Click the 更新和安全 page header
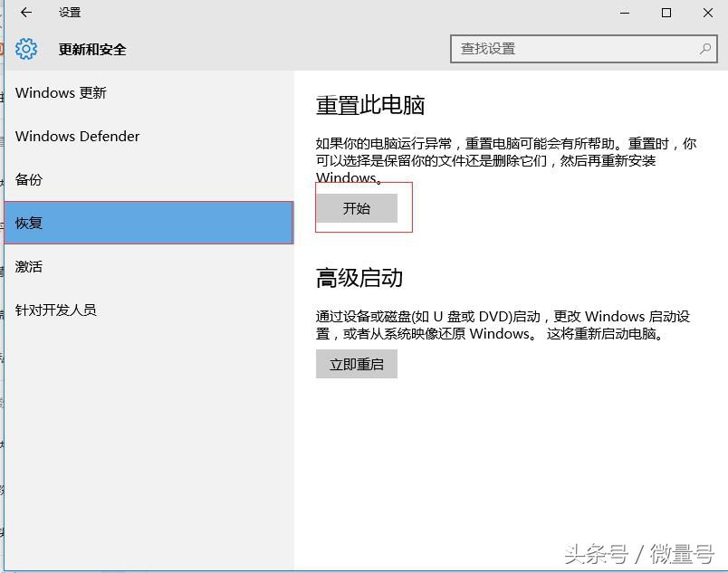Viewport: 728px width, 573px height. pos(94,49)
